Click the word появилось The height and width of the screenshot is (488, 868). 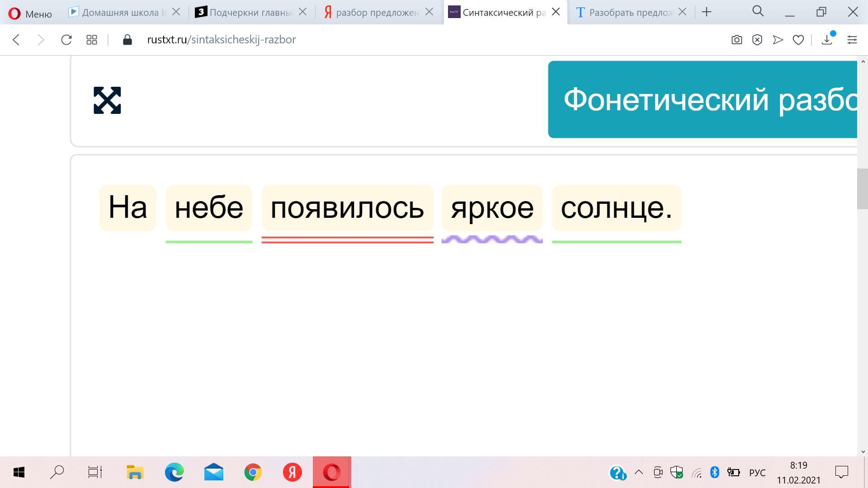click(347, 208)
